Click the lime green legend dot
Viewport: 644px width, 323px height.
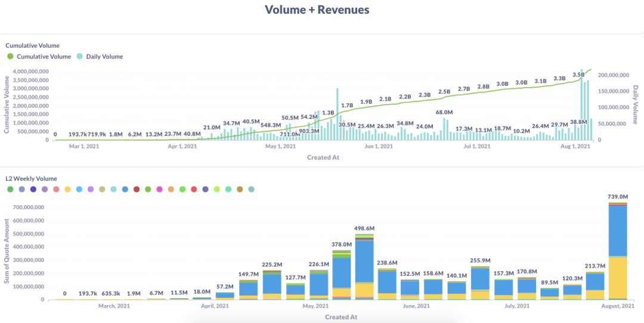[x=217, y=189]
